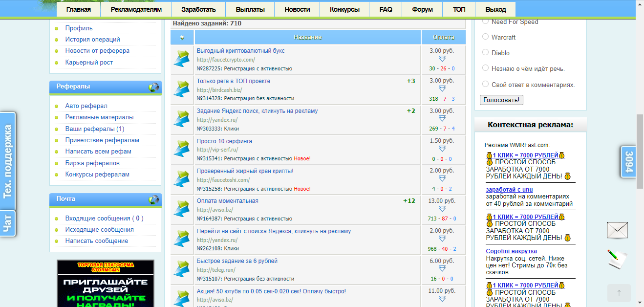Click the globe icon in Рефералы header
The width and height of the screenshot is (644, 307).
154,88
